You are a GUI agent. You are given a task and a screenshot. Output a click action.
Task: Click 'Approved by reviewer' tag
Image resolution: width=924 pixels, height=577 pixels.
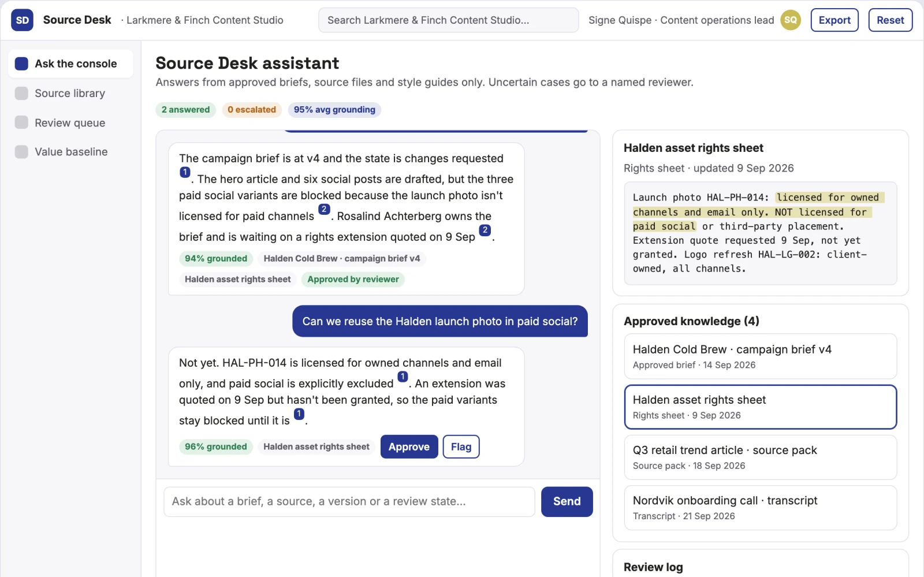[x=353, y=279]
